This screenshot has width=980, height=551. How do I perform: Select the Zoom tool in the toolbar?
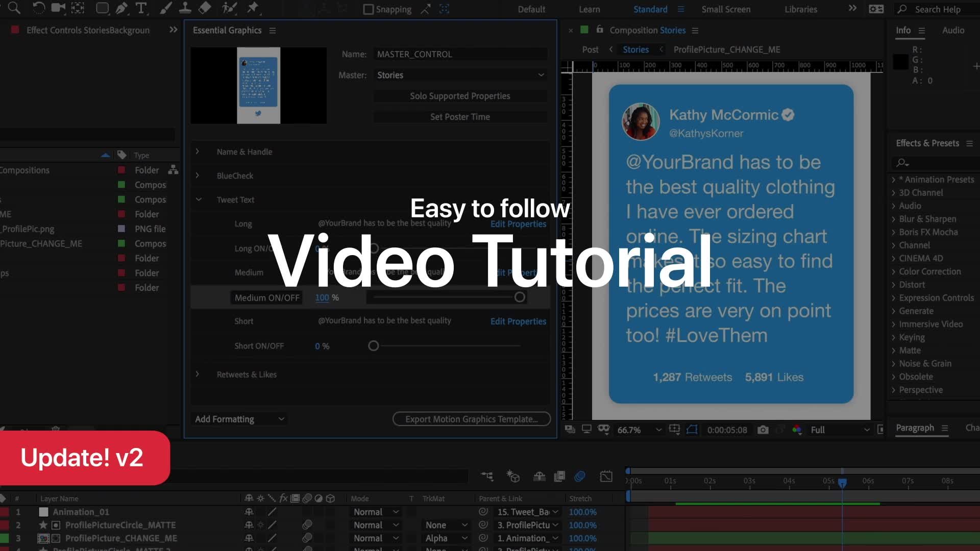(14, 8)
